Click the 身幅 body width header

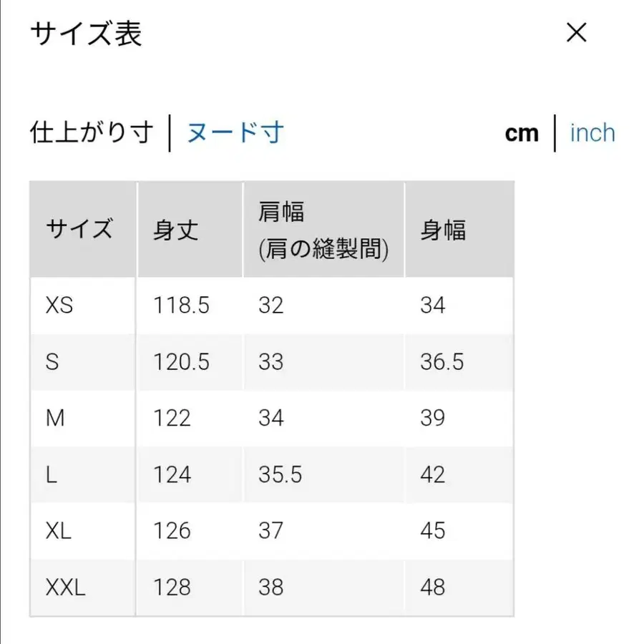(444, 230)
